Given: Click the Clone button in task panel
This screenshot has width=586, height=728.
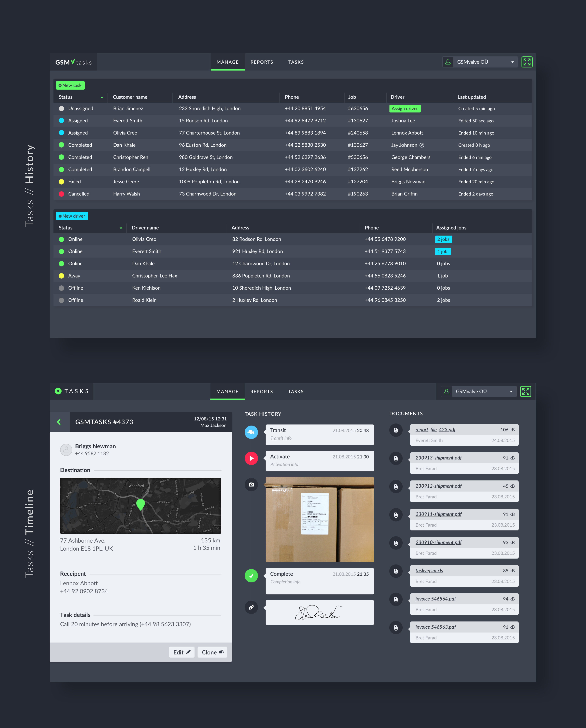Looking at the screenshot, I should pos(212,652).
